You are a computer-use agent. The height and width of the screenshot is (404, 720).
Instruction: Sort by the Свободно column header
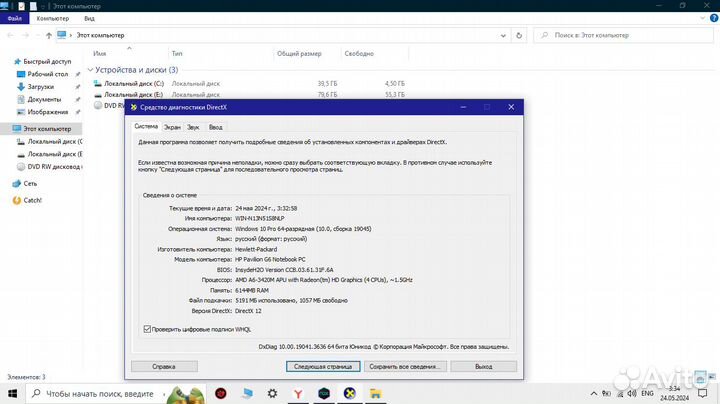[x=359, y=54]
